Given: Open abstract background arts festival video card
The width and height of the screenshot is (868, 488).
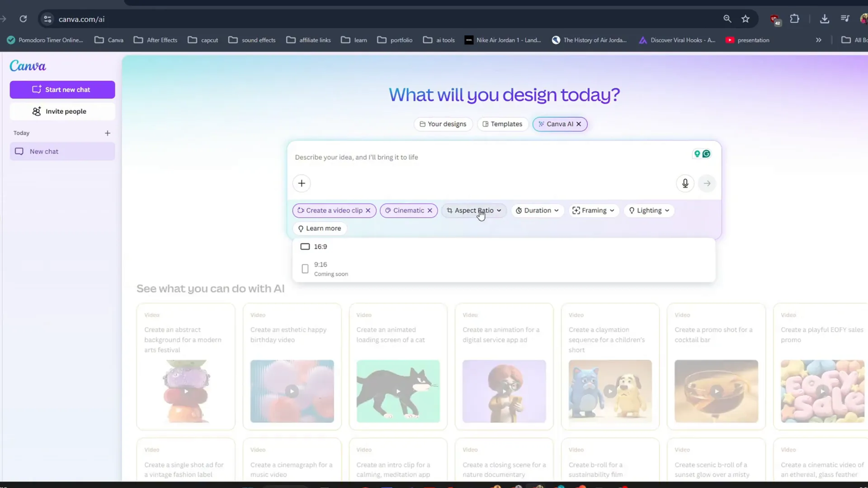Looking at the screenshot, I should tap(186, 367).
